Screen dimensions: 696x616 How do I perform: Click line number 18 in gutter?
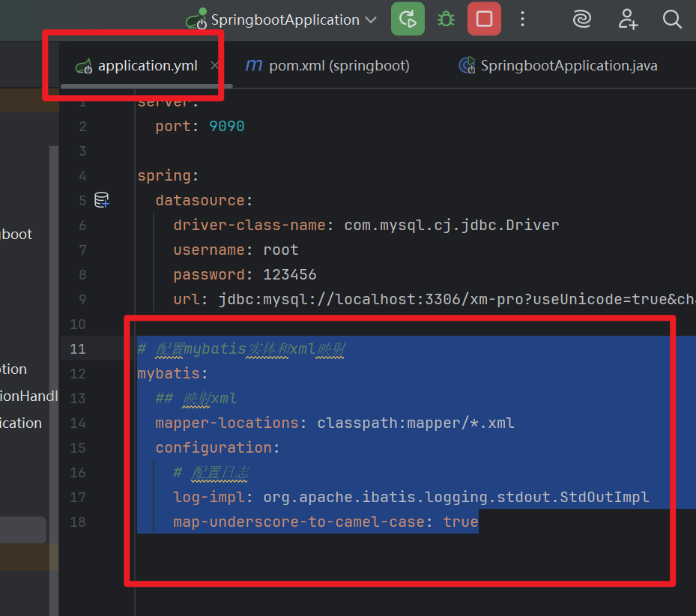78,522
